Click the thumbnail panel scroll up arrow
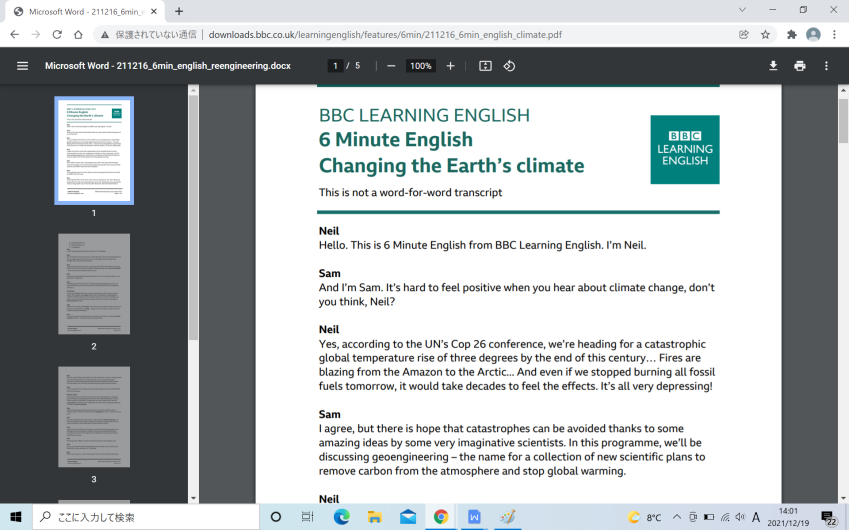 click(193, 90)
